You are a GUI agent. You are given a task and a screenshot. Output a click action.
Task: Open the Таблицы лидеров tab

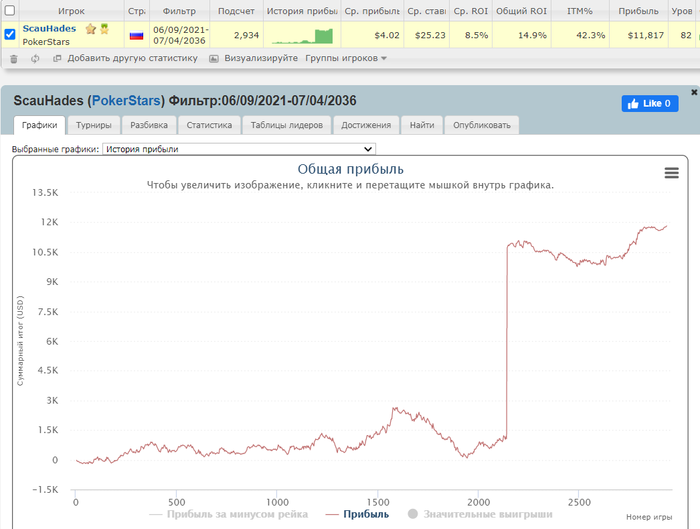[x=287, y=125]
